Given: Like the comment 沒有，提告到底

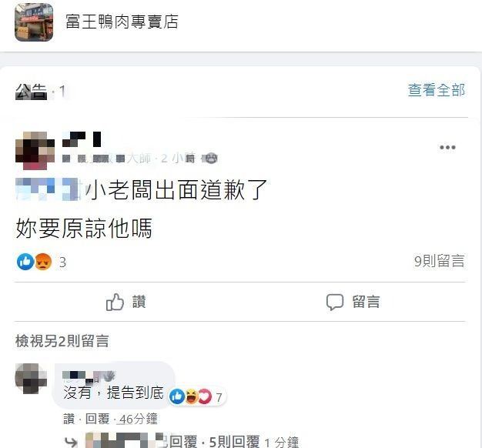Looking at the screenshot, I should click(x=69, y=419).
